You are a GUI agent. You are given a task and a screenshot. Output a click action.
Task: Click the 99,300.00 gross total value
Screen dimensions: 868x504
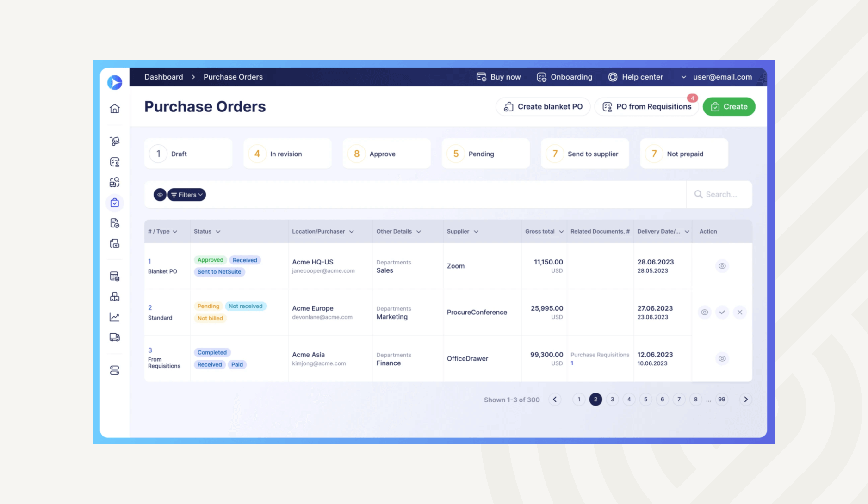(x=547, y=355)
